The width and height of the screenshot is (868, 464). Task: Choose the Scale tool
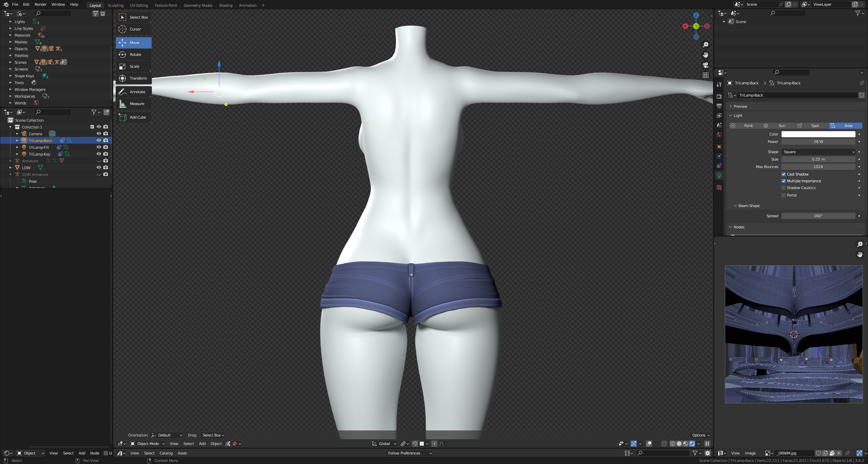pyautogui.click(x=134, y=66)
